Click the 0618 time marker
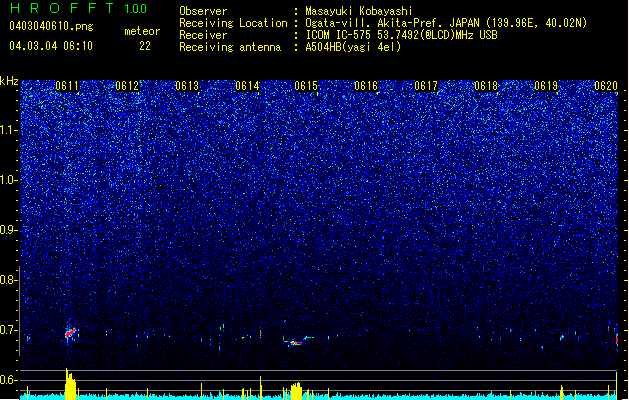 point(486,86)
